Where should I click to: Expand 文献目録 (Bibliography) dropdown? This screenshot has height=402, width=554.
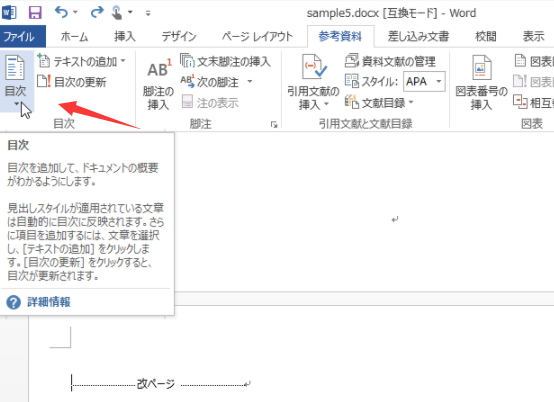tap(411, 102)
